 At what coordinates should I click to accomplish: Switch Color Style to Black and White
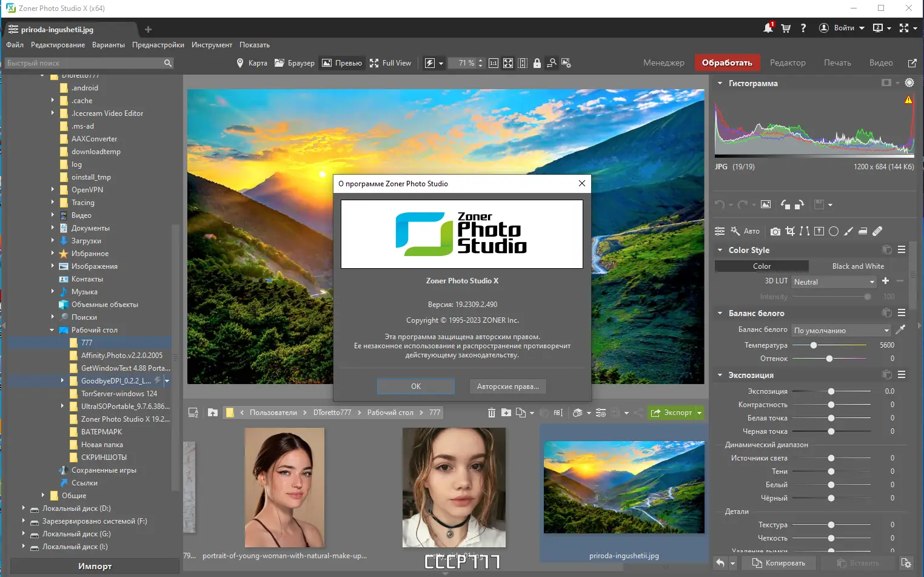coord(858,266)
